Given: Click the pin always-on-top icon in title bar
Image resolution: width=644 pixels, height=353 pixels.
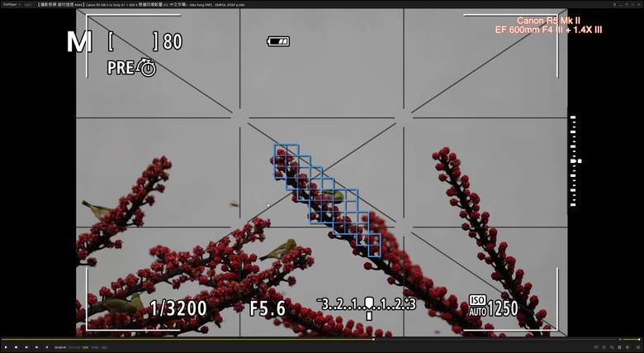Looking at the screenshot, I should coord(615,4).
